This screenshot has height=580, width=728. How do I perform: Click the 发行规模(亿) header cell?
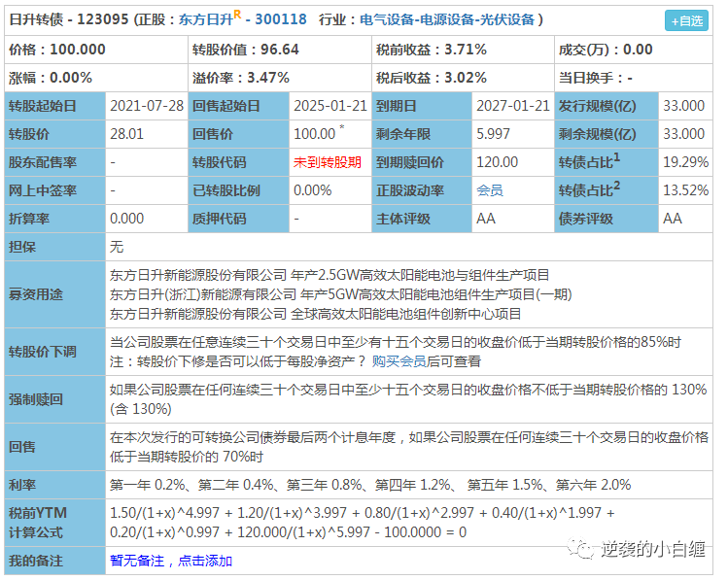click(607, 106)
